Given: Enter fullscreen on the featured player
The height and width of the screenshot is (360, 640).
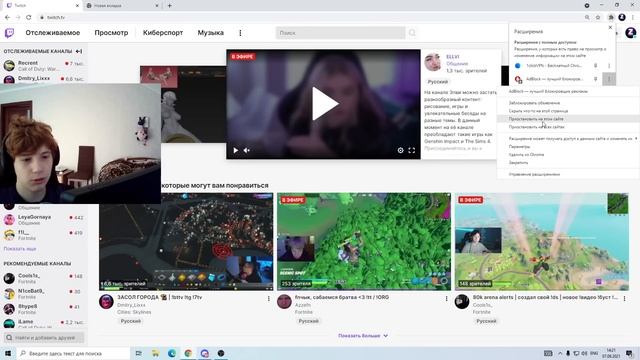Looking at the screenshot, I should tap(411, 150).
